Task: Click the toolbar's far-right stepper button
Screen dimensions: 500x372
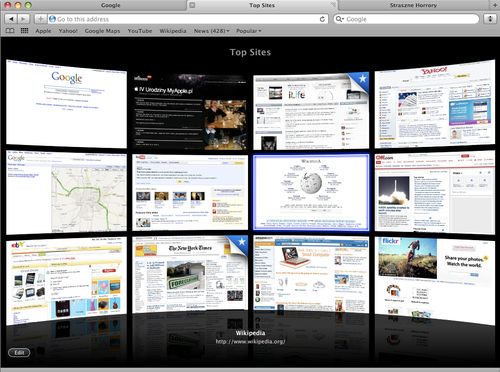Action: (x=490, y=19)
